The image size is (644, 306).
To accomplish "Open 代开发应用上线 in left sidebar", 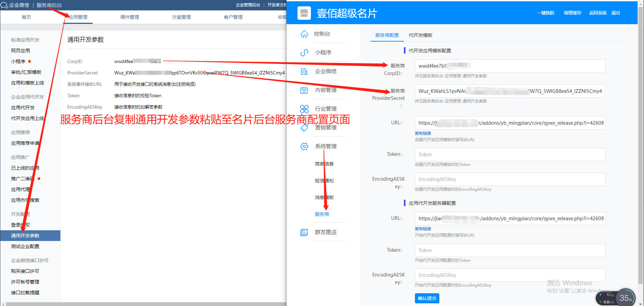I will click(28, 118).
